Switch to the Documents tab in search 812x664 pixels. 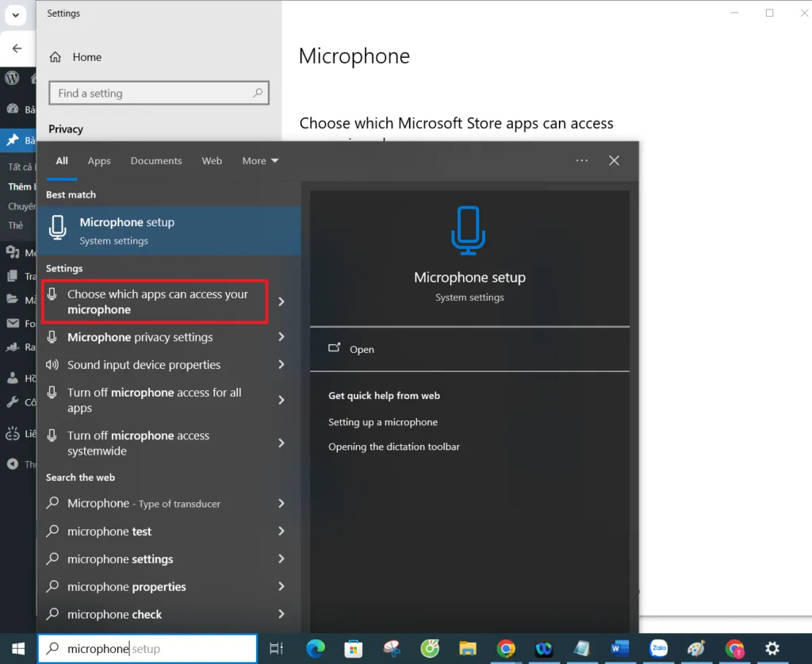point(155,160)
